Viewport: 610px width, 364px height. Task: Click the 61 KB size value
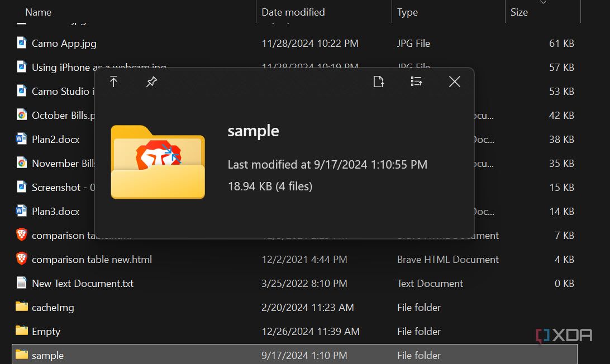tap(561, 44)
